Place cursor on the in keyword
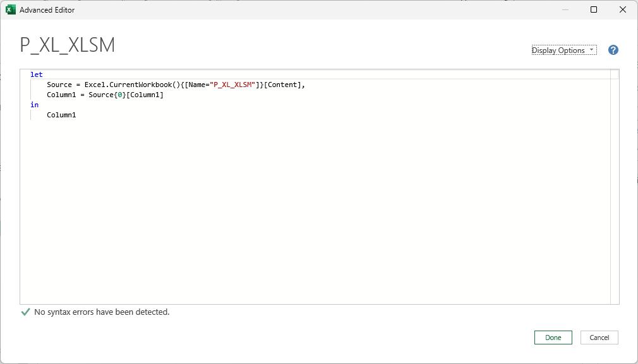 35,105
